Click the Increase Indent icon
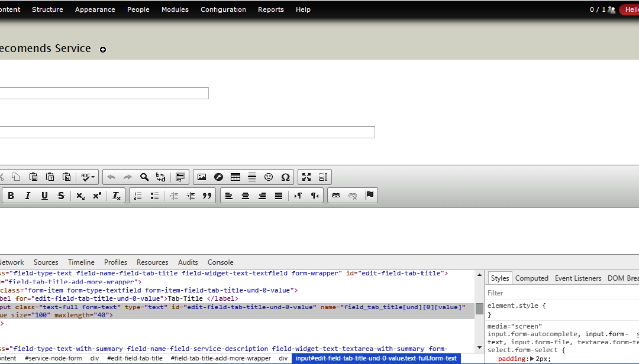The width and height of the screenshot is (639, 364). tap(191, 196)
